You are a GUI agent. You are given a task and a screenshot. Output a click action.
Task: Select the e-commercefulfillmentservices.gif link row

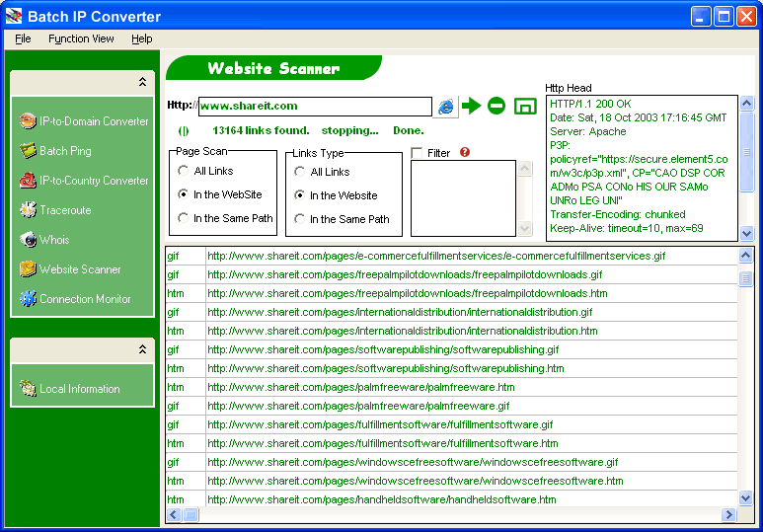[451, 256]
